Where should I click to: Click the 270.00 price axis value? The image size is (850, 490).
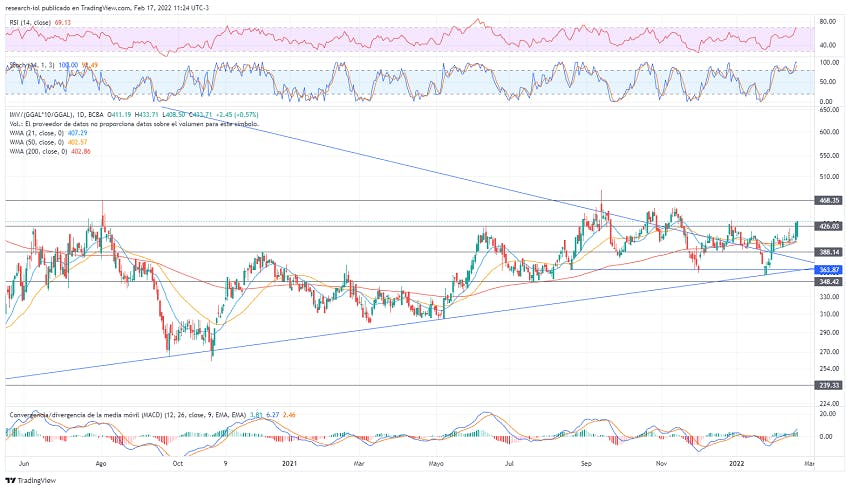pyautogui.click(x=829, y=352)
